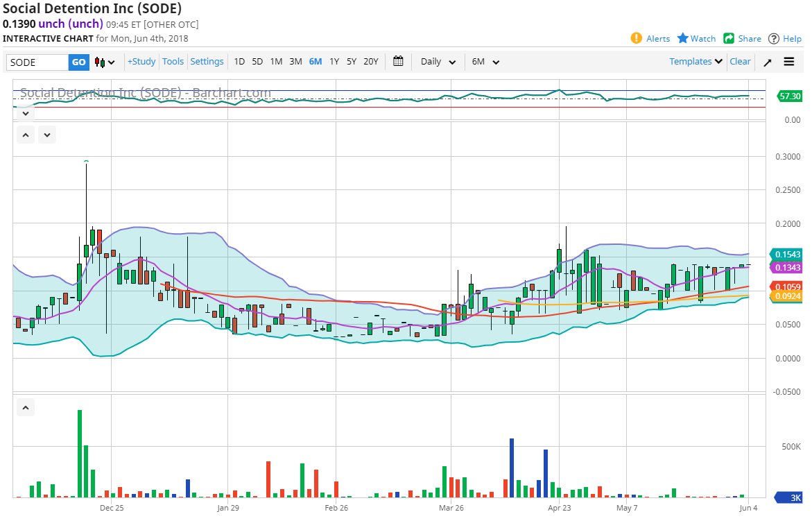
Task: Open the chart Settings
Action: [x=207, y=62]
